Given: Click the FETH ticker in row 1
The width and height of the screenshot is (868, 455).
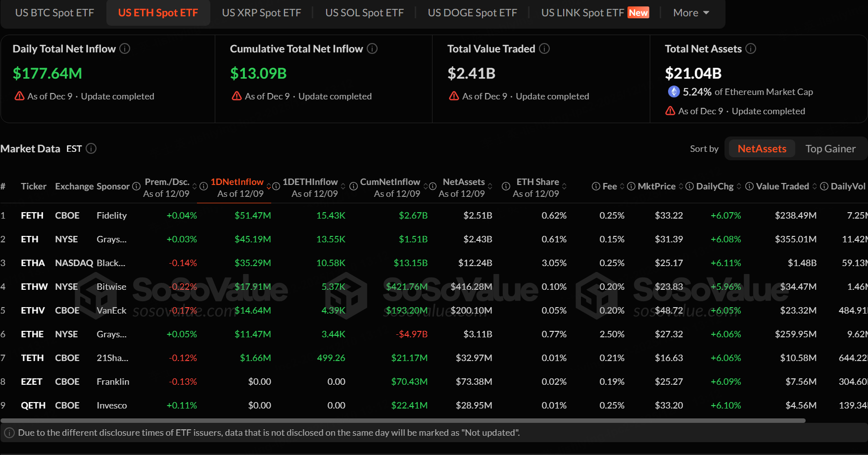Looking at the screenshot, I should [x=32, y=216].
